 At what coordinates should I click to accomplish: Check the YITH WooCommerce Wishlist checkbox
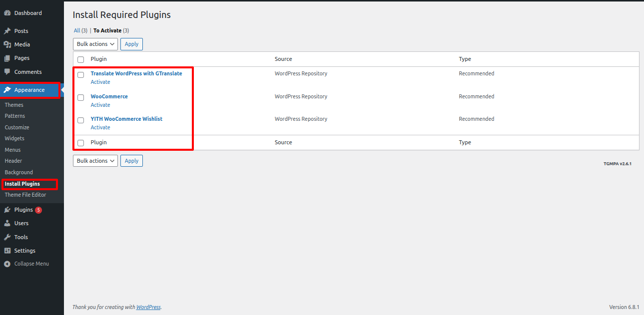click(81, 120)
